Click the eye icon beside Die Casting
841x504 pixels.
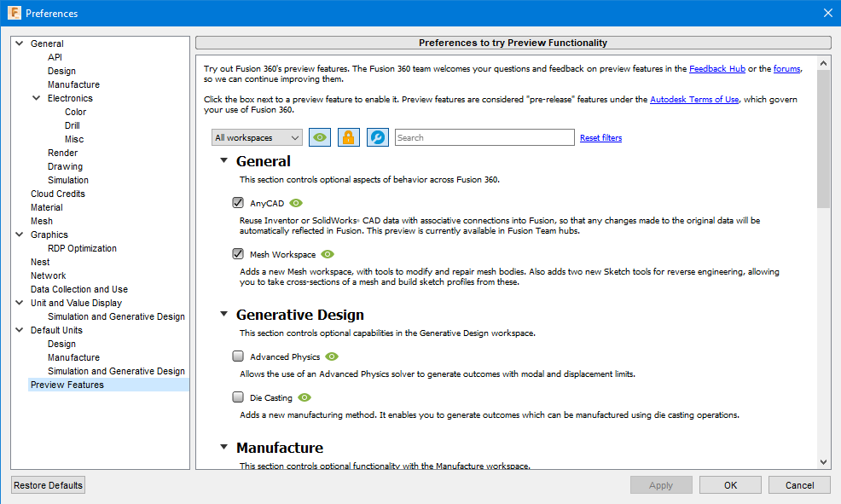point(304,397)
